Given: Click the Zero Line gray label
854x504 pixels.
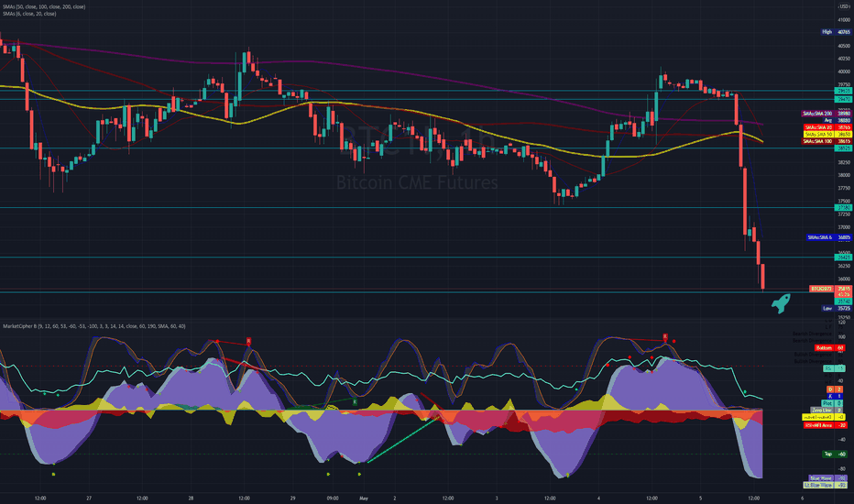Looking at the screenshot, I should pyautogui.click(x=827, y=411).
